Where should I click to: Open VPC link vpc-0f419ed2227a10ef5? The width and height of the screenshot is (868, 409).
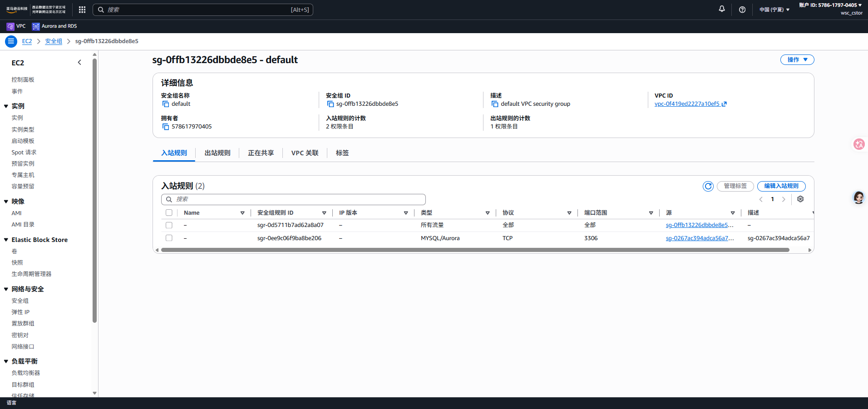tap(690, 104)
